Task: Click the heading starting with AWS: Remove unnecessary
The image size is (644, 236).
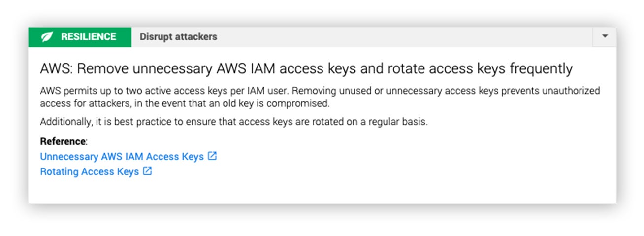Action: 306,68
